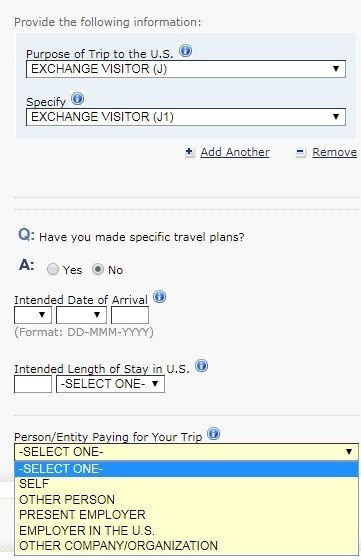Image resolution: width=361 pixels, height=560 pixels.
Task: Click the plus icon beside Add Another
Action: tap(190, 152)
